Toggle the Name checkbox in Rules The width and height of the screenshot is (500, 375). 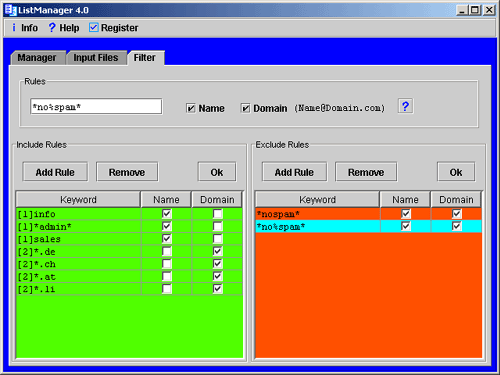(x=191, y=108)
